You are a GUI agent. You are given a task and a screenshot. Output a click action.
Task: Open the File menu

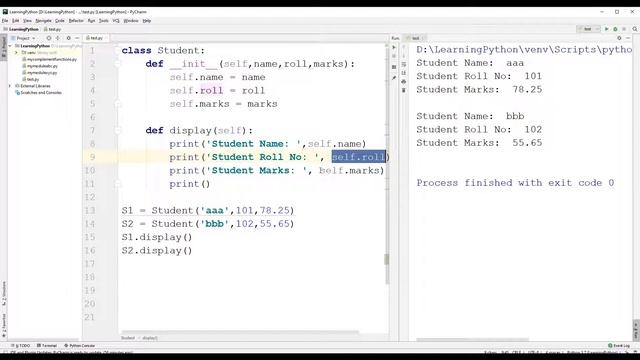click(x=5, y=20)
